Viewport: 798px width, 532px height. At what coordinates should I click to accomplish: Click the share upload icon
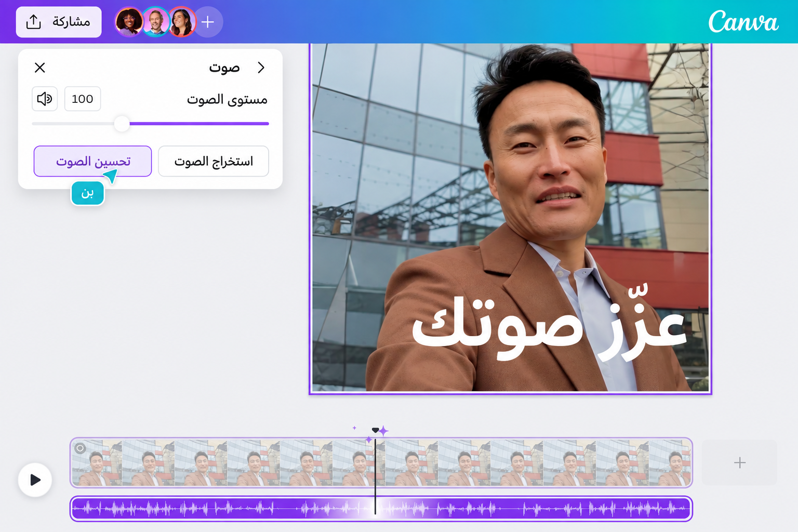[34, 22]
